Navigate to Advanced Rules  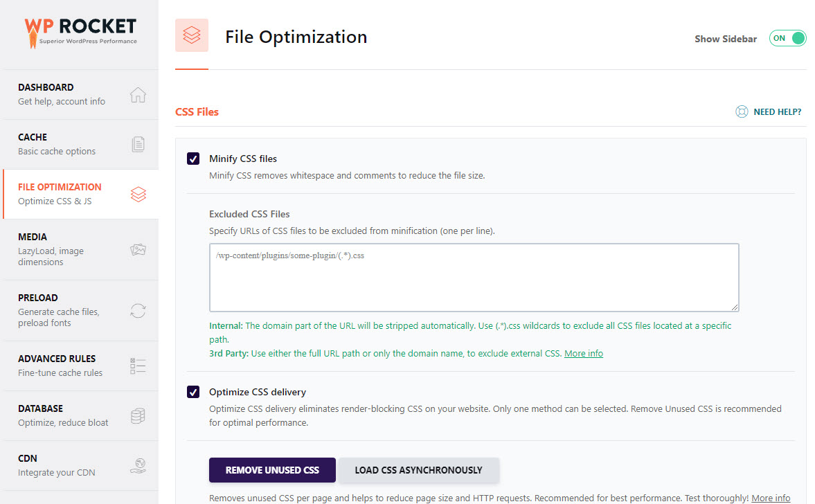click(x=80, y=366)
